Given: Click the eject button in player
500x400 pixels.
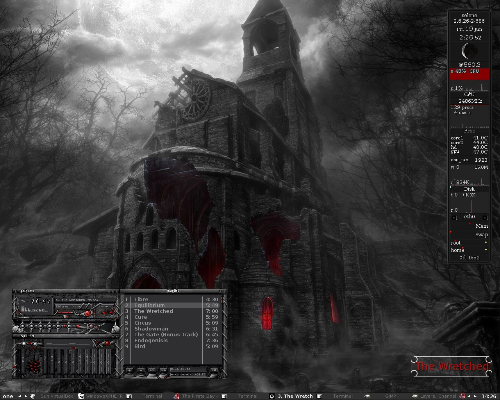Looking at the screenshot, I should pyautogui.click(x=69, y=326).
